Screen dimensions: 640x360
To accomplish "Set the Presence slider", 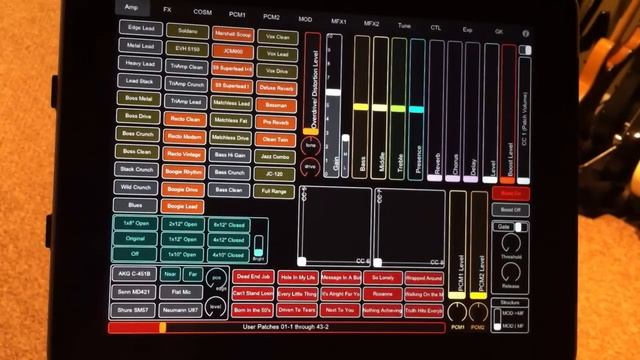I will [x=417, y=109].
